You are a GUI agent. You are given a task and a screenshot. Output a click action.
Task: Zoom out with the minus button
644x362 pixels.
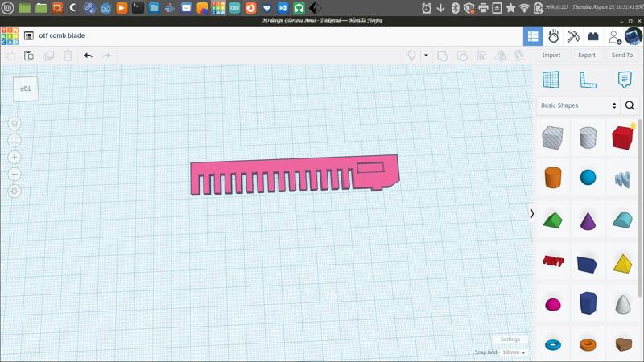click(x=14, y=174)
